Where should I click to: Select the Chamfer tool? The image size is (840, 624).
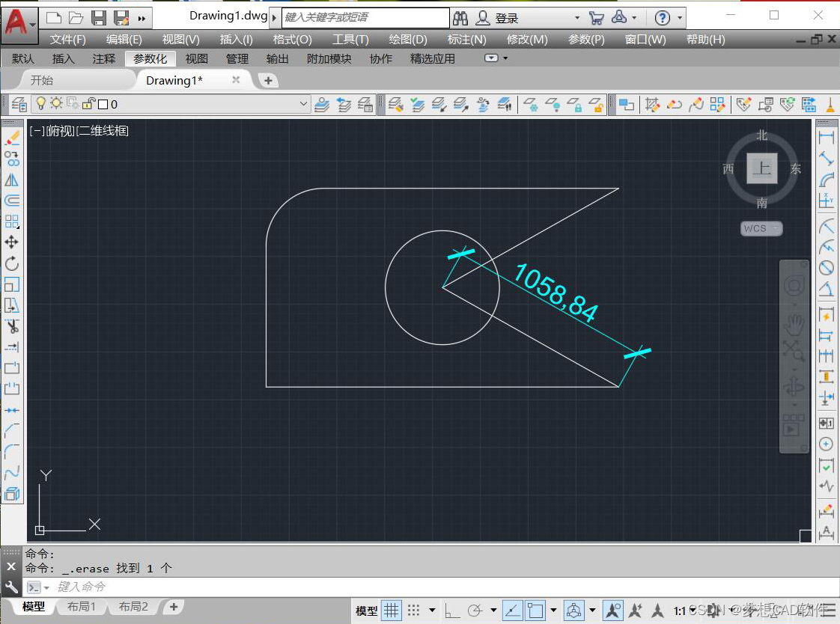pos(12,430)
